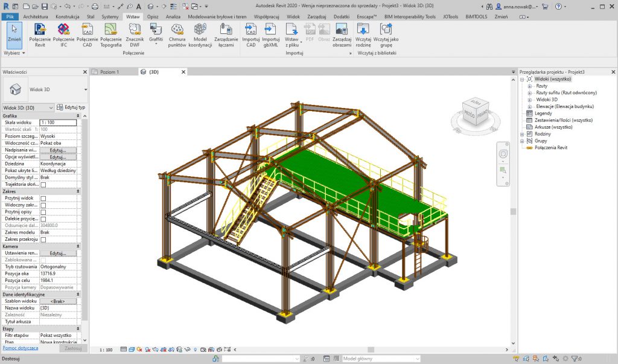This screenshot has height=364, width=618.
Task: Expand the Rzuty tree node
Action: 530,86
